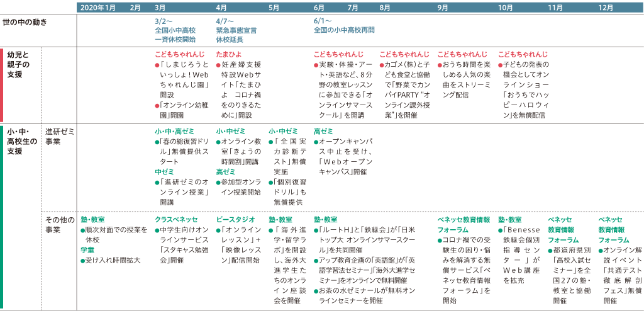Click the ビースタジオ heading
Viewport: 644px width, 330px height.
pyautogui.click(x=235, y=219)
